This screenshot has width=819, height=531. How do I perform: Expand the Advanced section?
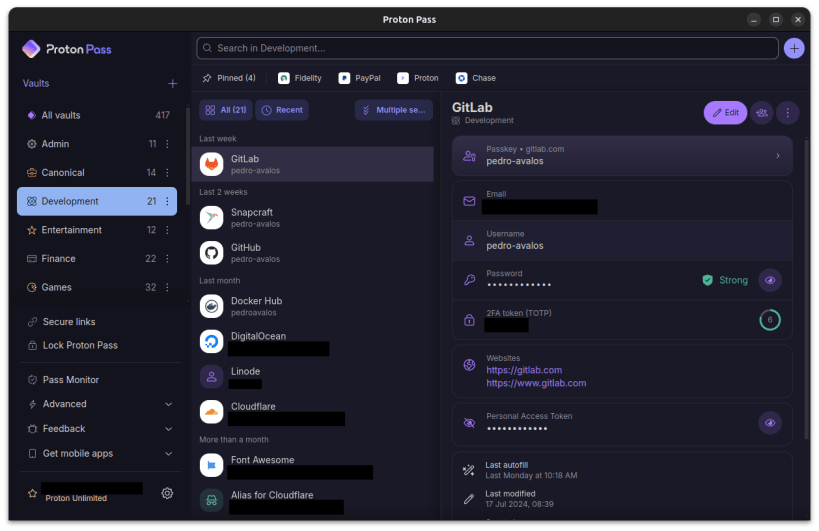(100, 404)
